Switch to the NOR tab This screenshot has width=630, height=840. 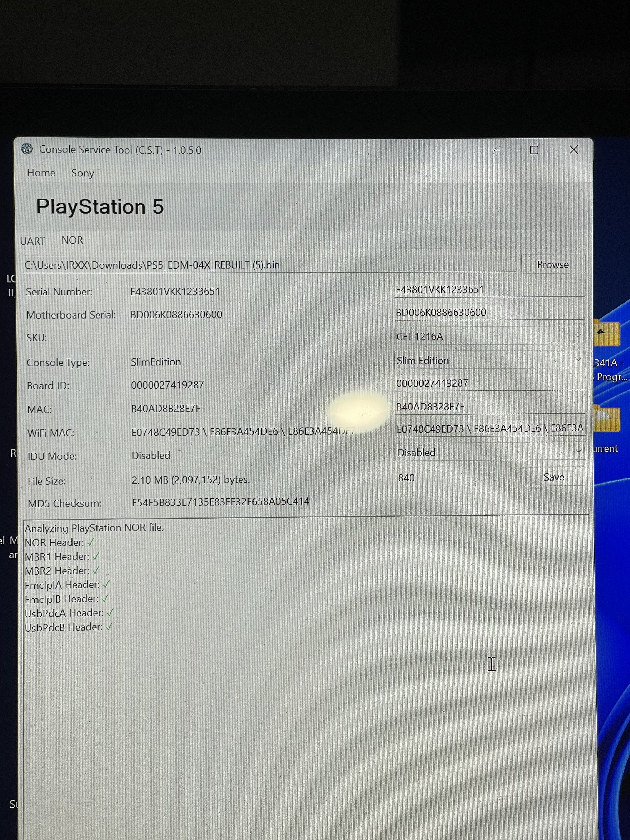(72, 240)
